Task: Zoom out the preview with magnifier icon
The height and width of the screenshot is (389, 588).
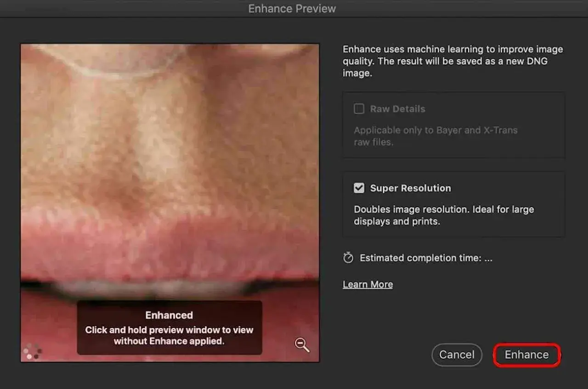Action: tap(302, 345)
